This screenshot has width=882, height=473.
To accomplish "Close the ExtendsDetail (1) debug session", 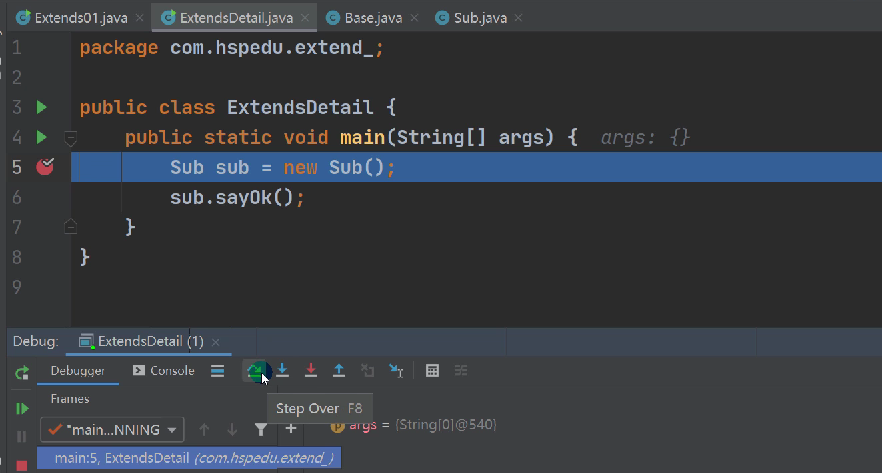I will pyautogui.click(x=215, y=342).
